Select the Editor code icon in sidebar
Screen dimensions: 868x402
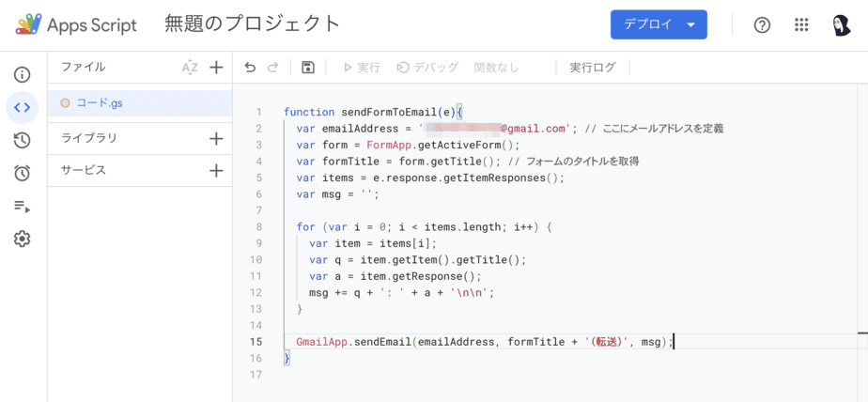[22, 107]
